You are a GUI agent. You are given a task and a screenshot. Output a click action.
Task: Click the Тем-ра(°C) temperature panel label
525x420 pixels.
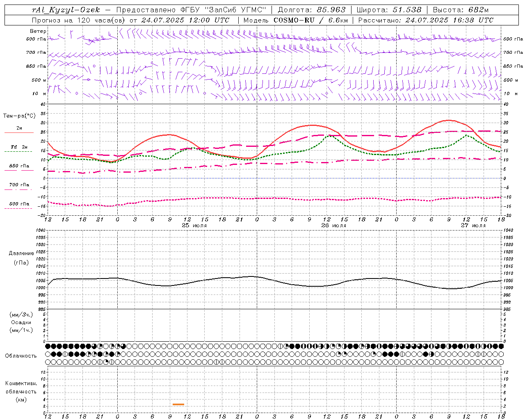[x=19, y=116]
